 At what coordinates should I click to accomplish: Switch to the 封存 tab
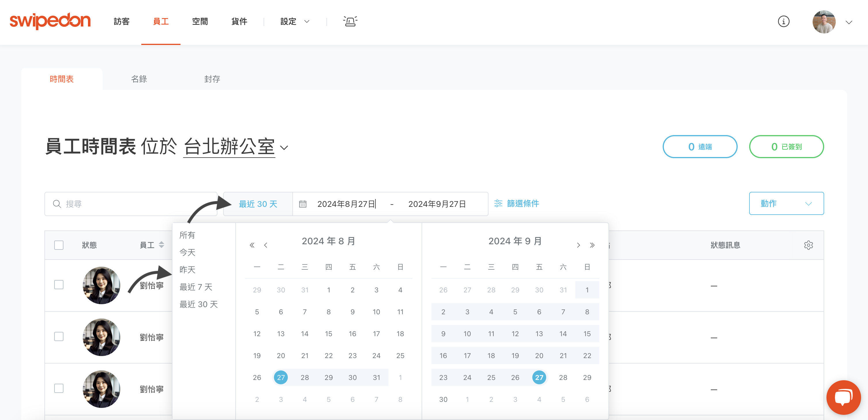pos(212,79)
